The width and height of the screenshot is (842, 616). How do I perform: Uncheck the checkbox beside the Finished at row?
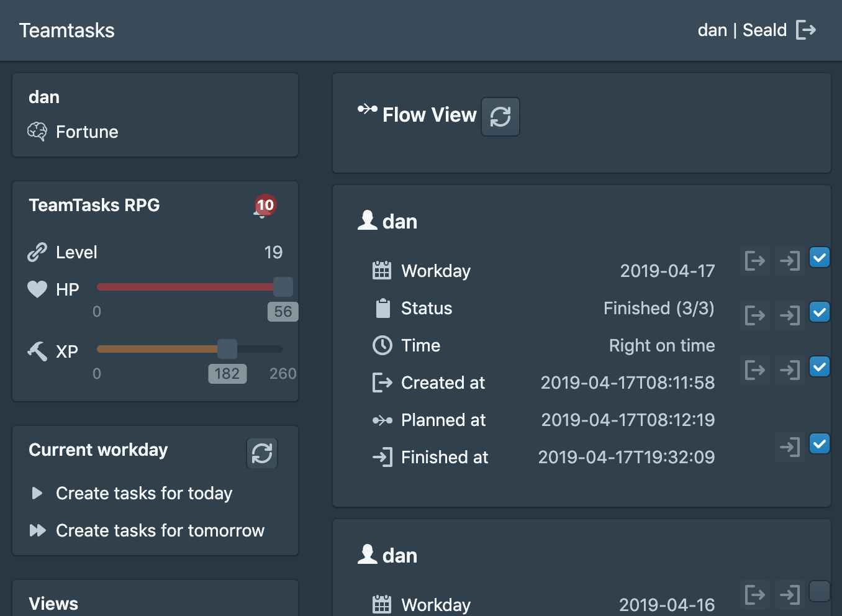(x=820, y=443)
